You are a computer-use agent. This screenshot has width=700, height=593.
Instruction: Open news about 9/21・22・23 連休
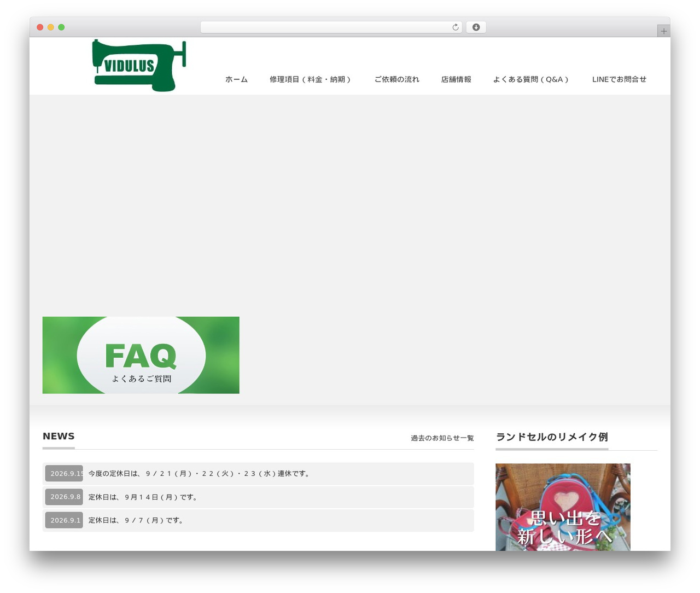tap(200, 474)
